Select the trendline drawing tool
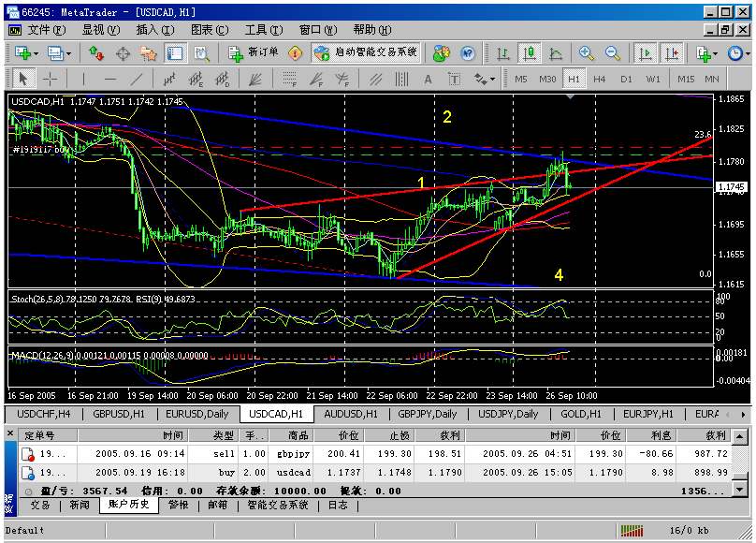The height and width of the screenshot is (543, 756). pos(138,79)
